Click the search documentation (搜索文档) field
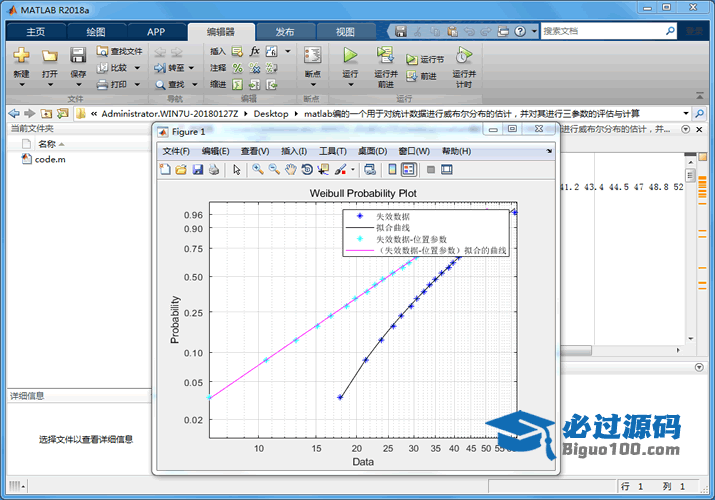The image size is (715, 500). pyautogui.click(x=603, y=31)
